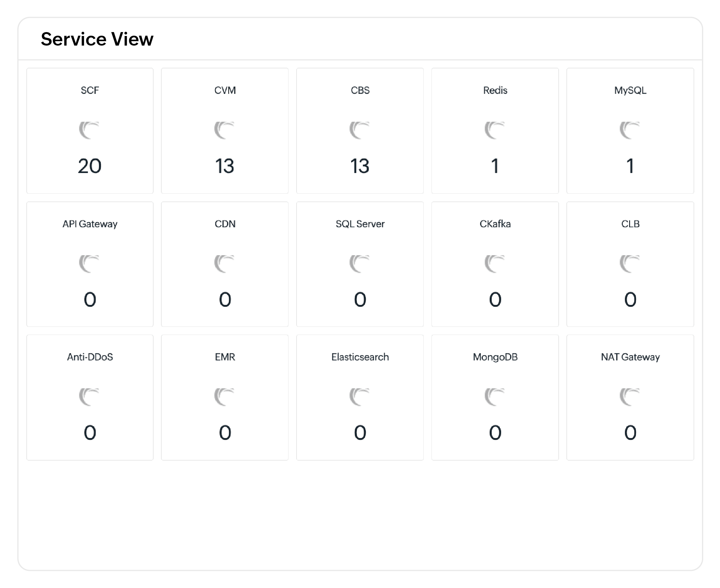
Task: Open the CLB label
Action: (630, 224)
